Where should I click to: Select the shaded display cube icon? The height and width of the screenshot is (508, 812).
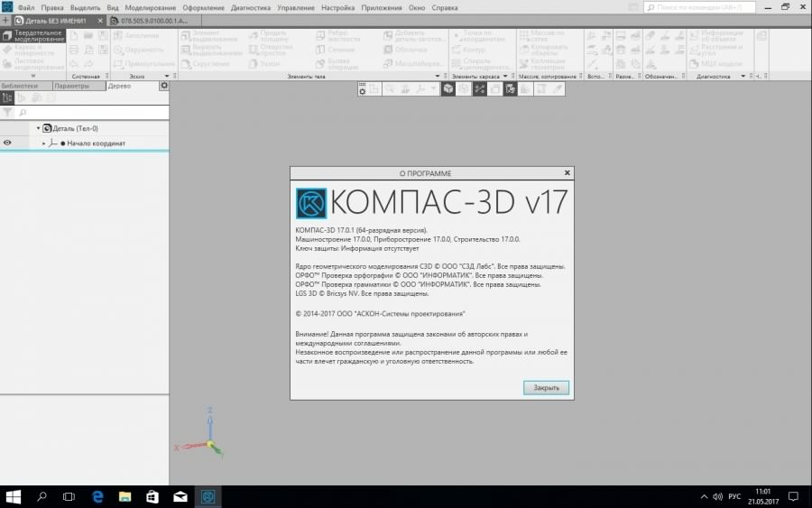pyautogui.click(x=448, y=89)
